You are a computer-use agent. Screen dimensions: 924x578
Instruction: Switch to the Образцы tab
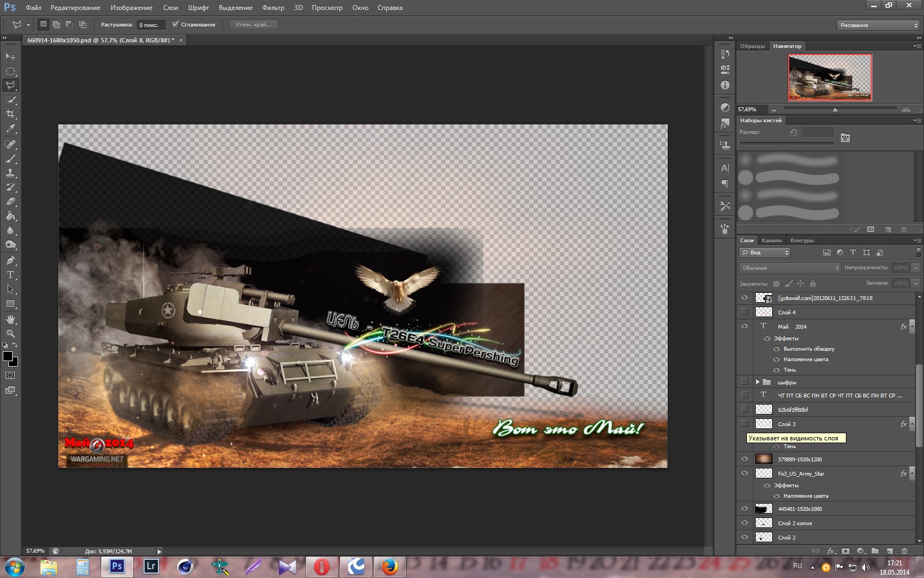point(752,46)
